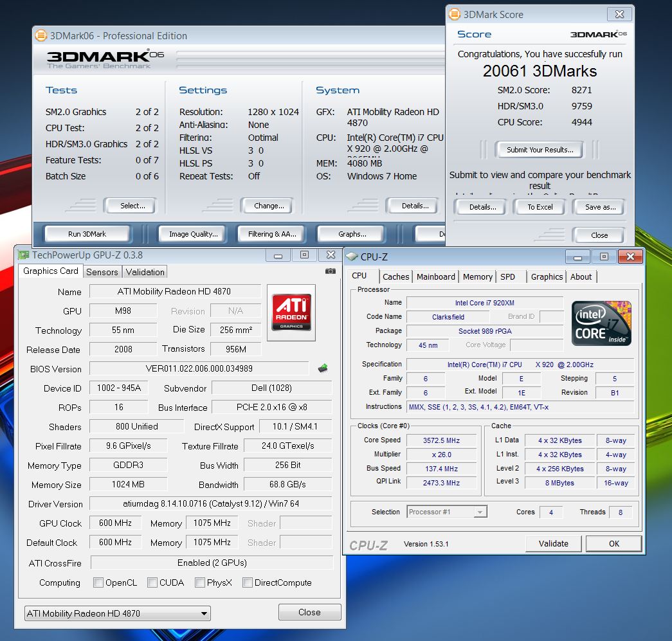Click the Filtering & AA button
This screenshot has height=641, width=672.
272,234
